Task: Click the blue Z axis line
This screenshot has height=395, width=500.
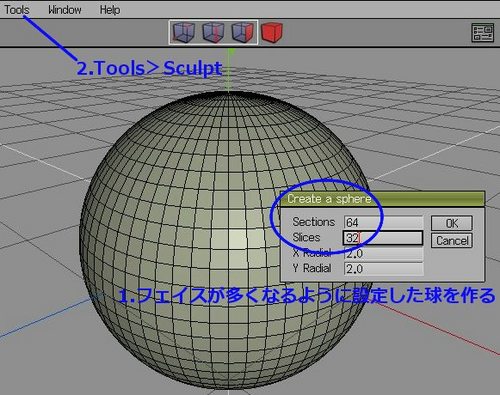Action: click(47, 315)
